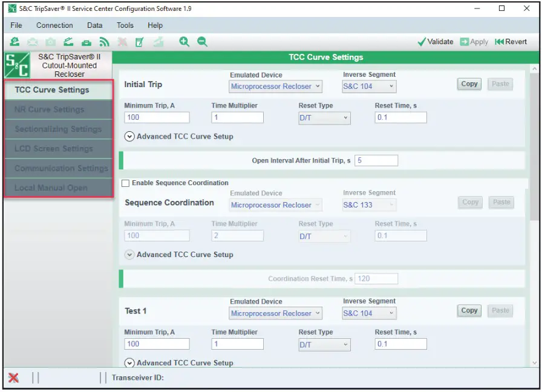Screen dimensions: 542x392
Task: Click the greyed red X toolbar icon
Action: click(x=122, y=42)
